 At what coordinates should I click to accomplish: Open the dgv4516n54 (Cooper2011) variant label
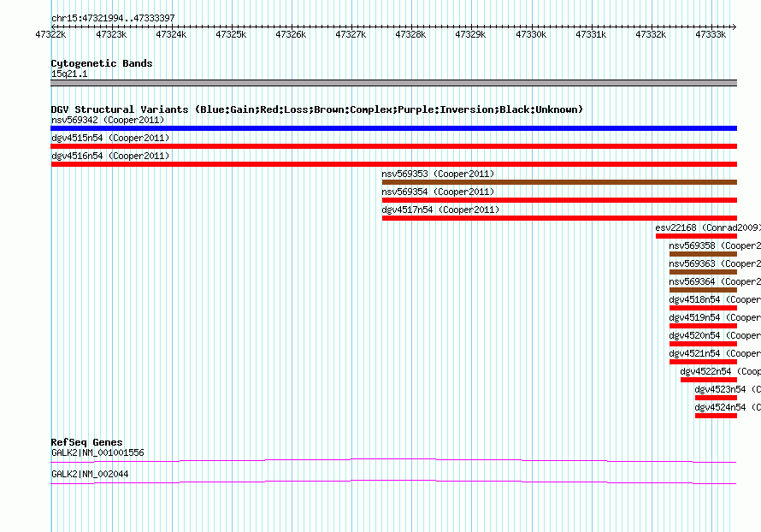[110, 156]
